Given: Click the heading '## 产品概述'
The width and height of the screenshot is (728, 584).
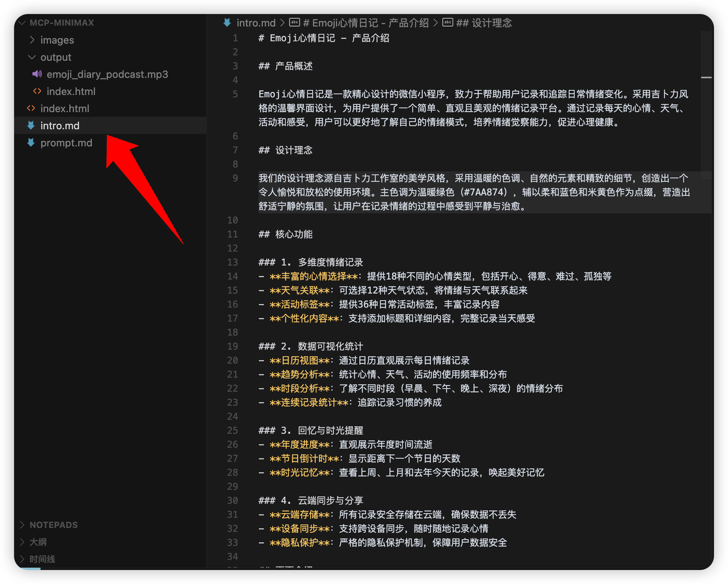Looking at the screenshot, I should tap(285, 66).
